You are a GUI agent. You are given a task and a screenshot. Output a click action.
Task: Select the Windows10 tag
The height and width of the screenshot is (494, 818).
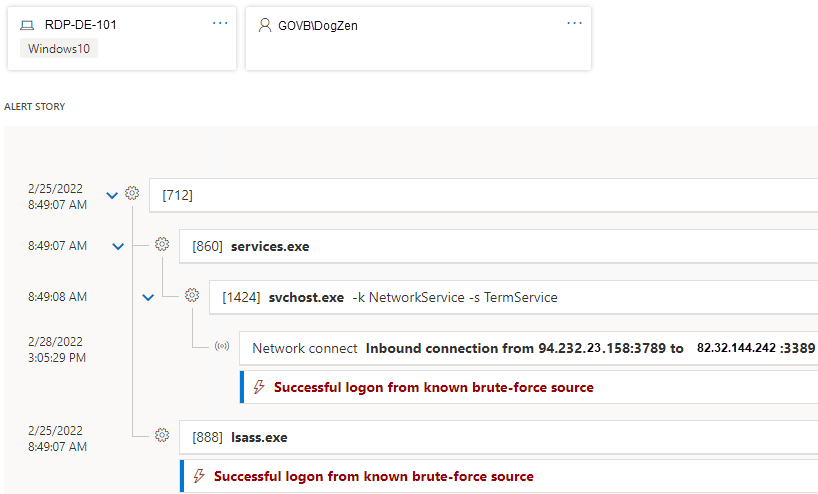click(x=58, y=48)
